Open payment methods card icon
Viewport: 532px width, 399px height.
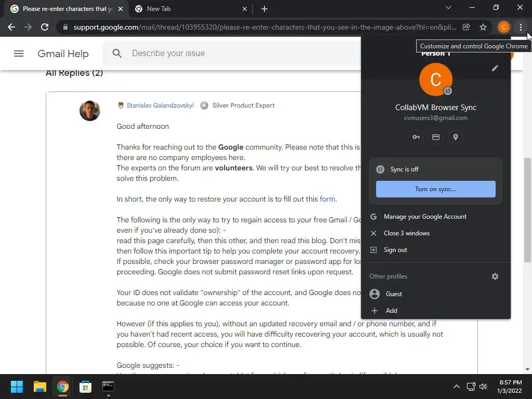[x=436, y=137]
